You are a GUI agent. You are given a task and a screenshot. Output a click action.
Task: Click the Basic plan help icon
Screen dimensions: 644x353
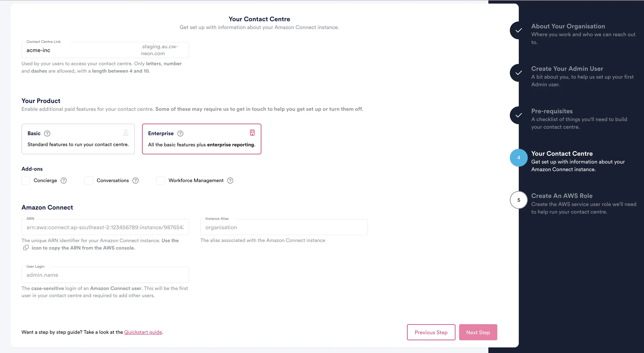[47, 133]
